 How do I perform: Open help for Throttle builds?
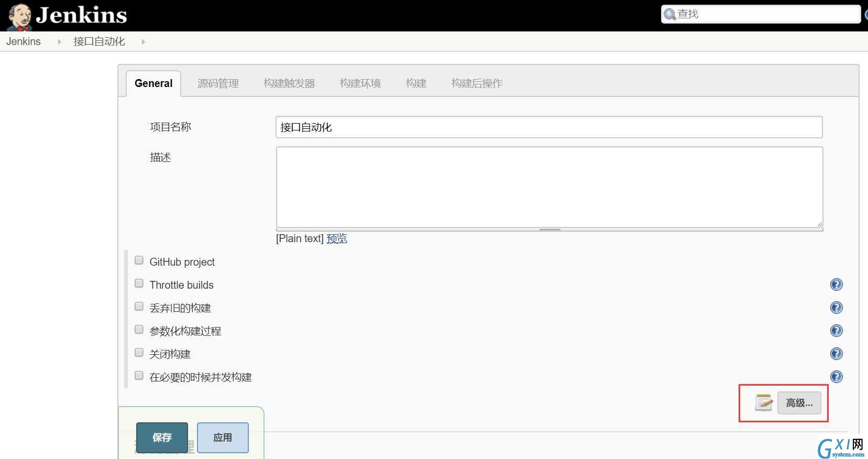point(837,285)
